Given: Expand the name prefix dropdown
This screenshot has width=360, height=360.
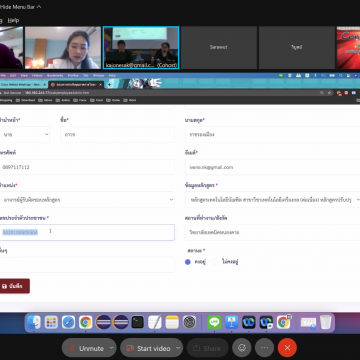Looking at the screenshot, I should 25,135.
